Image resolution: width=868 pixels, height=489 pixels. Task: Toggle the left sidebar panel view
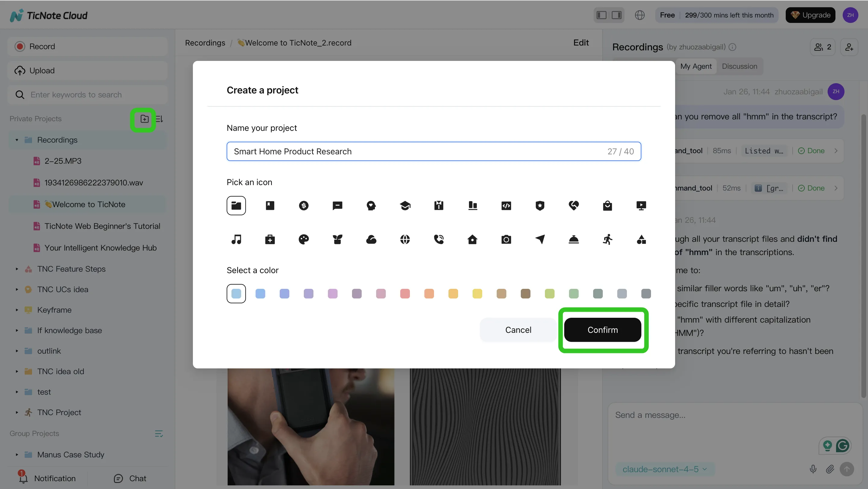pos(602,15)
